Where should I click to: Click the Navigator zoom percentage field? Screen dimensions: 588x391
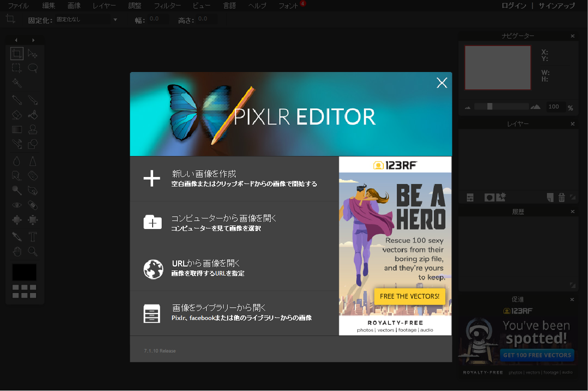(554, 106)
